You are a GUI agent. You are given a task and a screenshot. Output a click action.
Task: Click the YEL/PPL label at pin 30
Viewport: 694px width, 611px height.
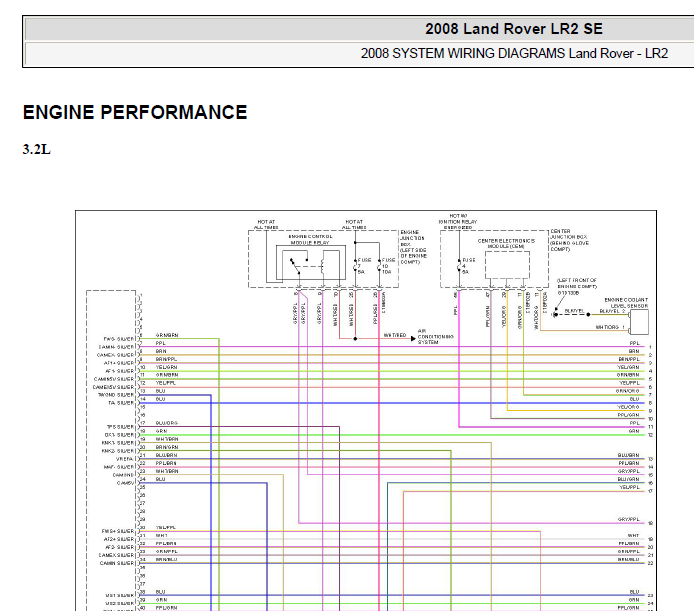166,527
